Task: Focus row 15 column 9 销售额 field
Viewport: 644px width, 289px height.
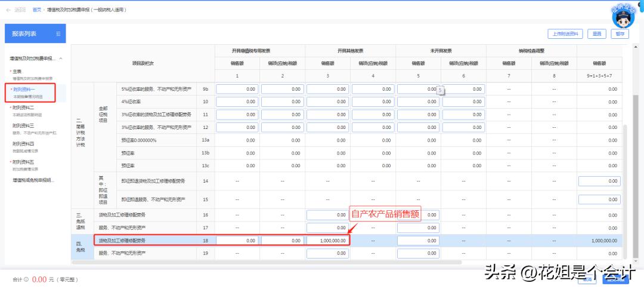Action: (x=599, y=199)
